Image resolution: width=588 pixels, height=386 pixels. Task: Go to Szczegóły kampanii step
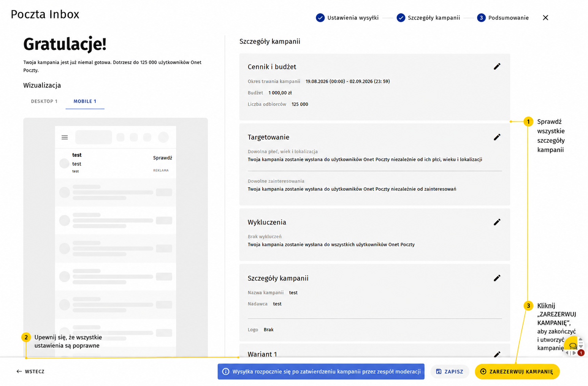tap(428, 18)
